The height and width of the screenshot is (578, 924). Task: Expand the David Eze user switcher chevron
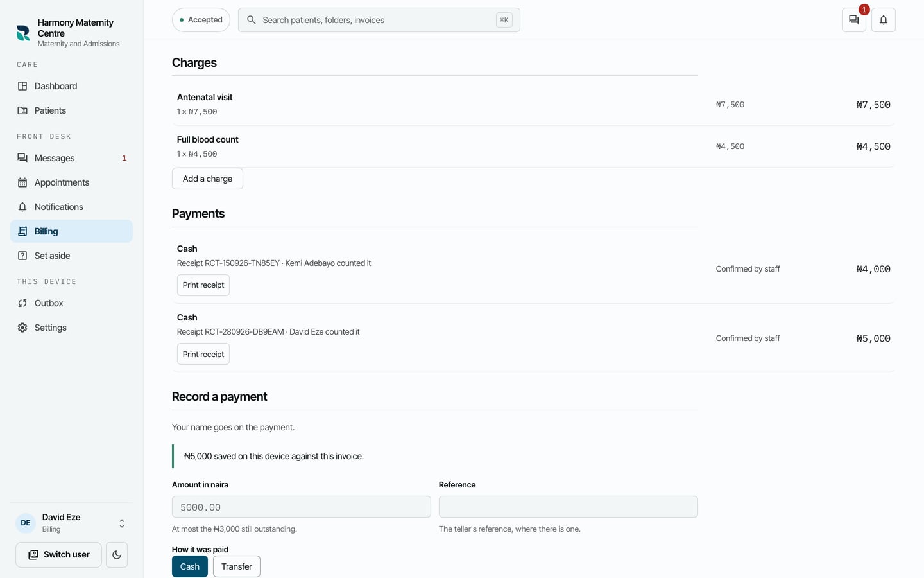(x=122, y=523)
